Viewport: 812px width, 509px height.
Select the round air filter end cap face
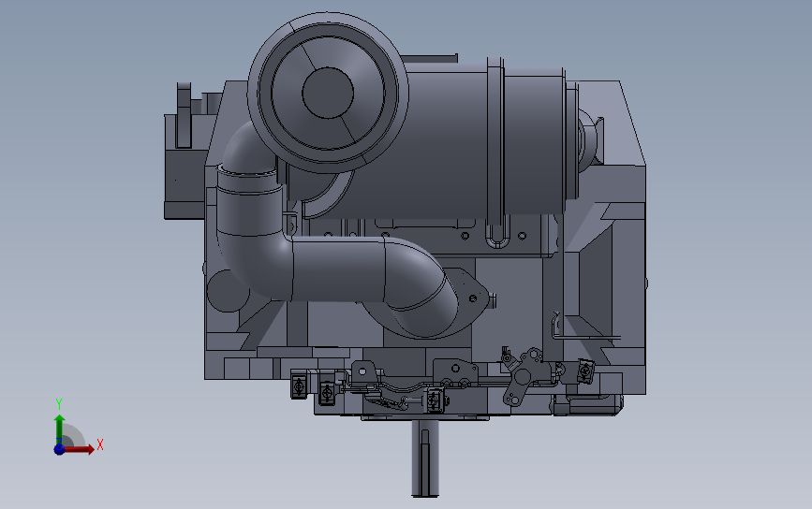[x=328, y=93]
